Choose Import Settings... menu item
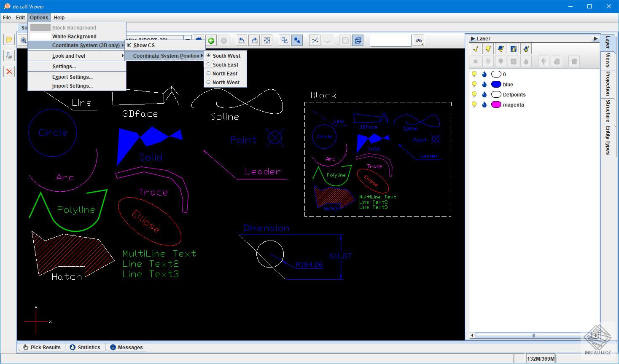Image resolution: width=619 pixels, height=364 pixels. point(77,86)
